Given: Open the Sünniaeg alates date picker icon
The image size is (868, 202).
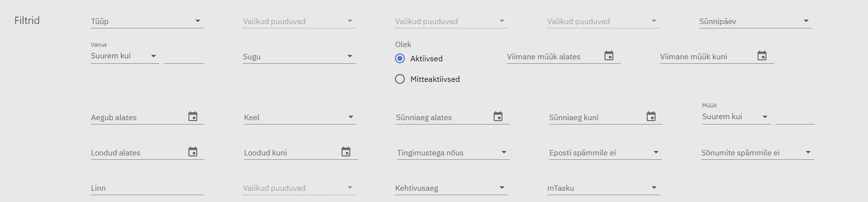Looking at the screenshot, I should pyautogui.click(x=498, y=117).
